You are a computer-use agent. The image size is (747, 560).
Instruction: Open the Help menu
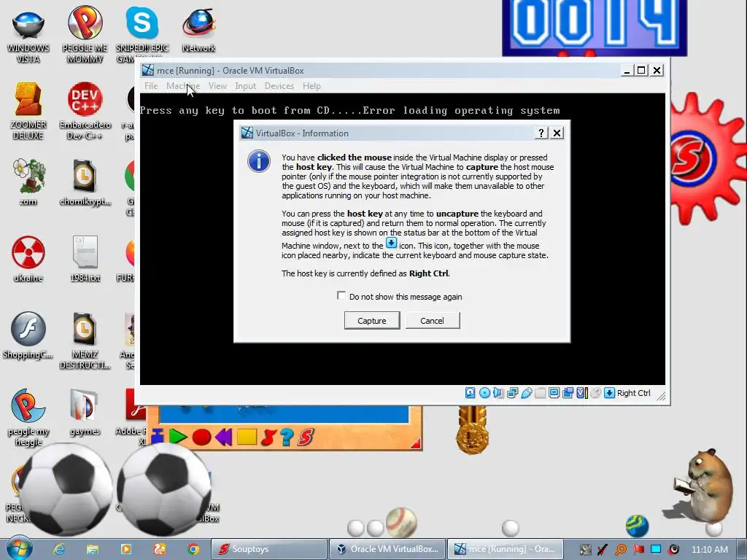pos(311,86)
